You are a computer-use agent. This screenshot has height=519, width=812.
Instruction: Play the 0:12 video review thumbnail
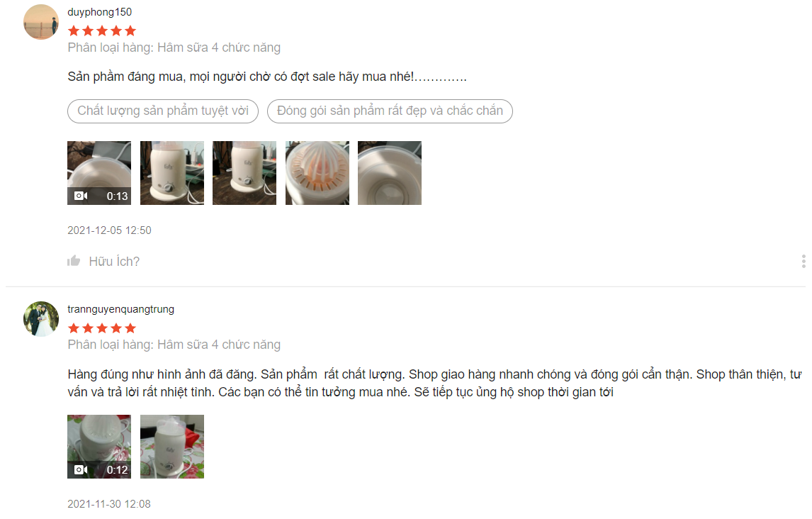pyautogui.click(x=99, y=447)
